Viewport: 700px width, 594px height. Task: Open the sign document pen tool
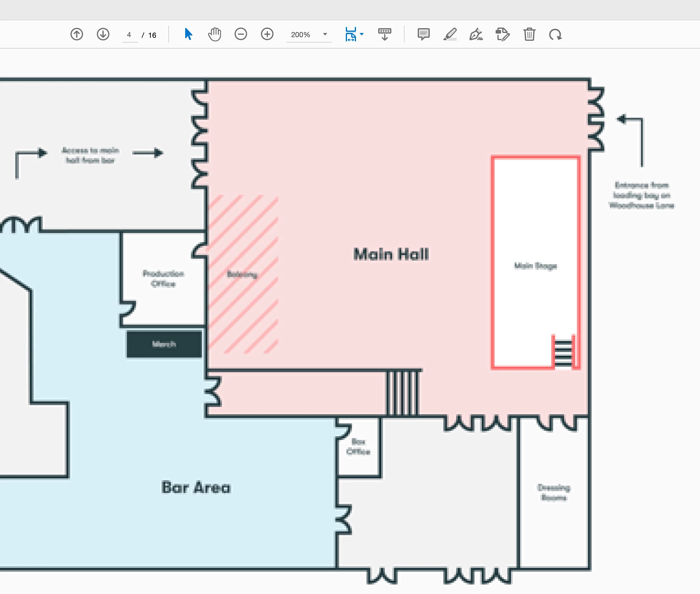pyautogui.click(x=476, y=34)
